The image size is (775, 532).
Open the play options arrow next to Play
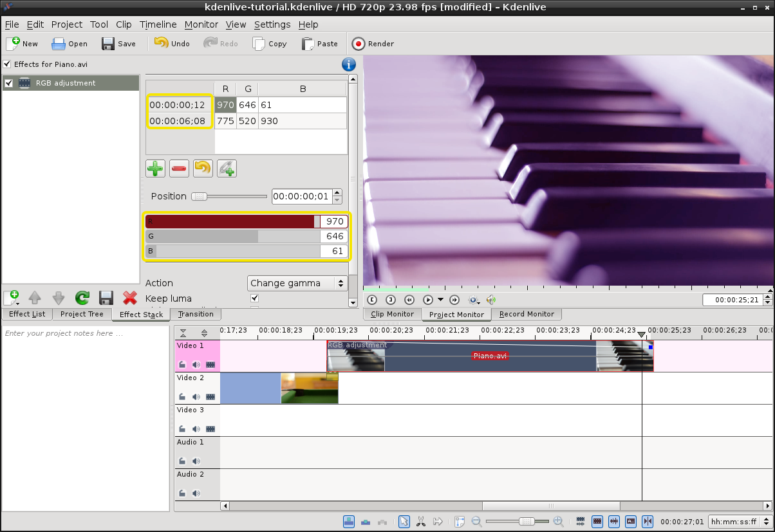click(x=440, y=300)
